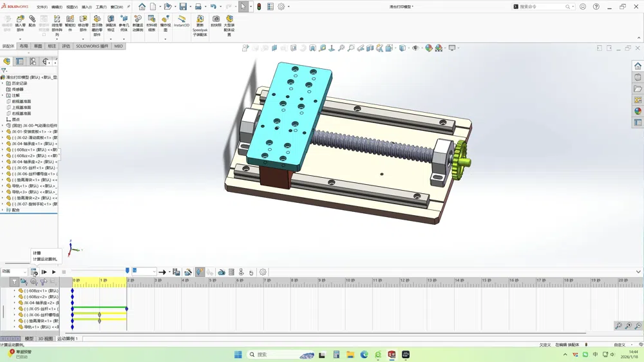The image size is (644, 362).
Task: Click the playback time slider handle
Action: pyautogui.click(x=128, y=271)
